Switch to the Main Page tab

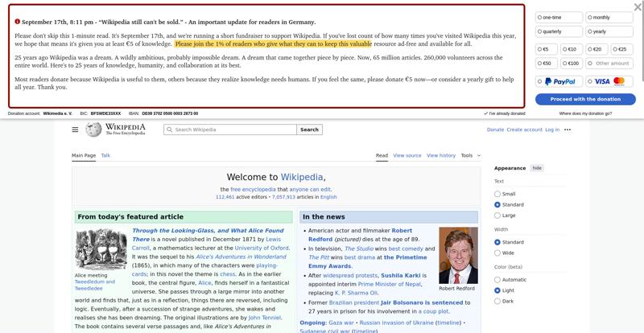pos(84,155)
